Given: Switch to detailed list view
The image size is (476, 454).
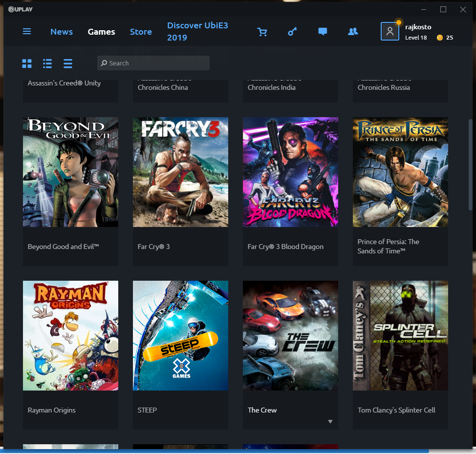Looking at the screenshot, I should [47, 63].
